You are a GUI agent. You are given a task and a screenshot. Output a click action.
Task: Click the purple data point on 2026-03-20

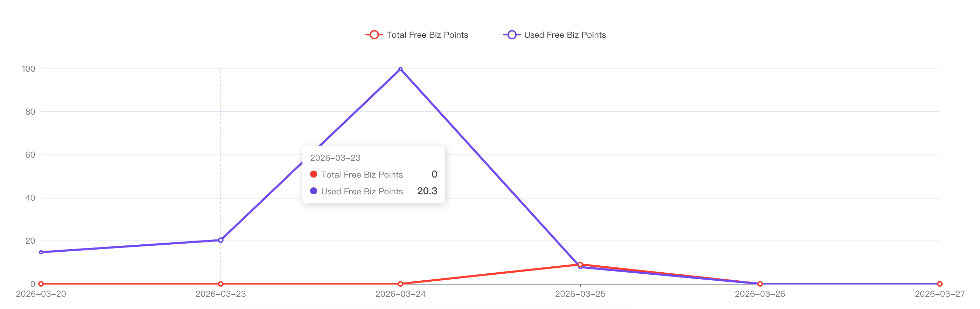tap(41, 252)
